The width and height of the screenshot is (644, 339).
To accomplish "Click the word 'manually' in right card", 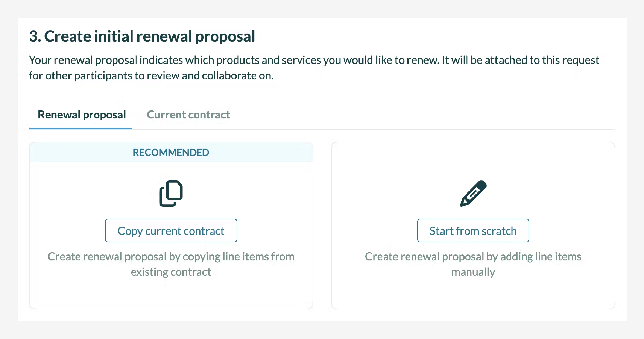I will click(473, 272).
